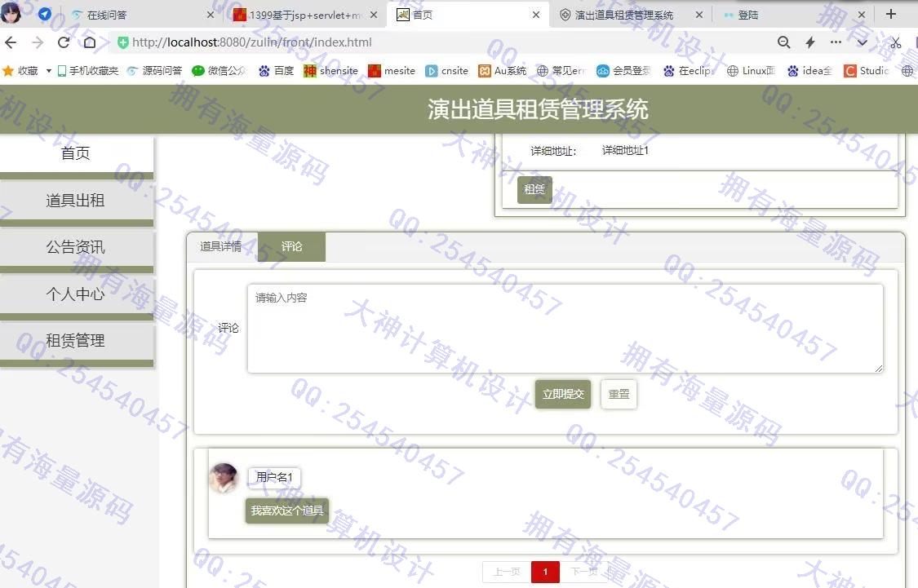This screenshot has width=918, height=588.
Task: Click the 重置 reset button
Action: 619,395
